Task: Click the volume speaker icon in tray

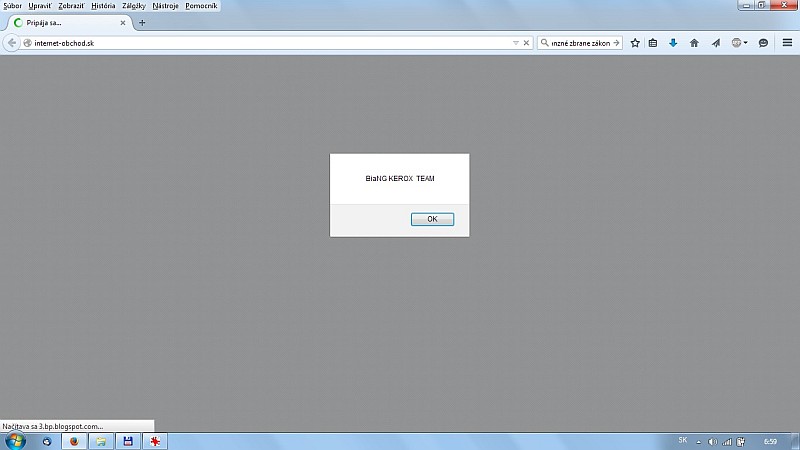Action: (x=712, y=441)
